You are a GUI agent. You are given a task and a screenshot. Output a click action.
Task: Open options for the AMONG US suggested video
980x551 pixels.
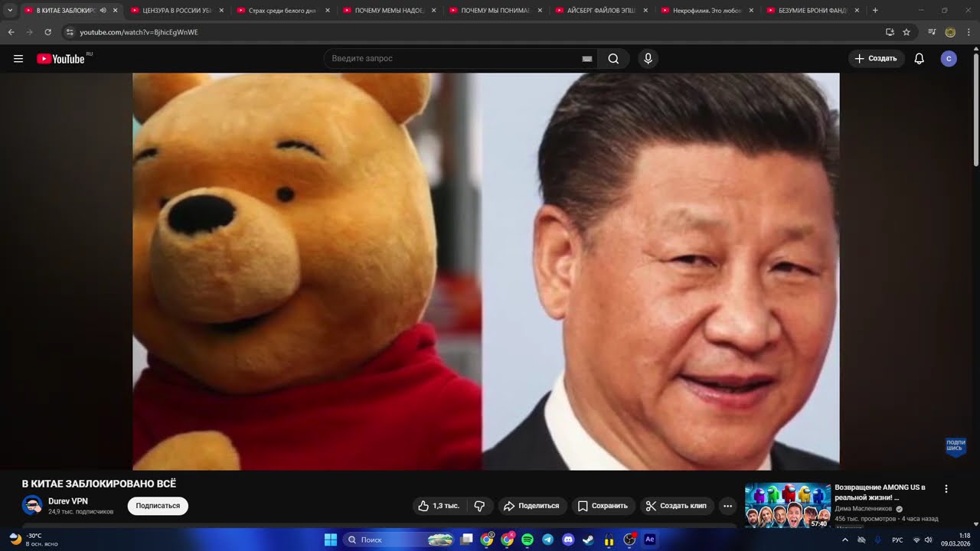[946, 489]
